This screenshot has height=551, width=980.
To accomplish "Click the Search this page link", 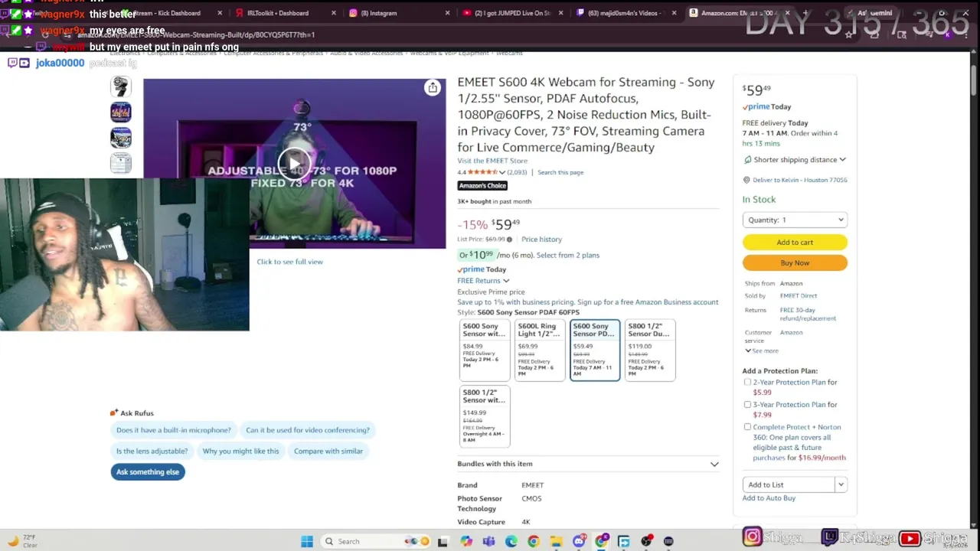I will (560, 172).
